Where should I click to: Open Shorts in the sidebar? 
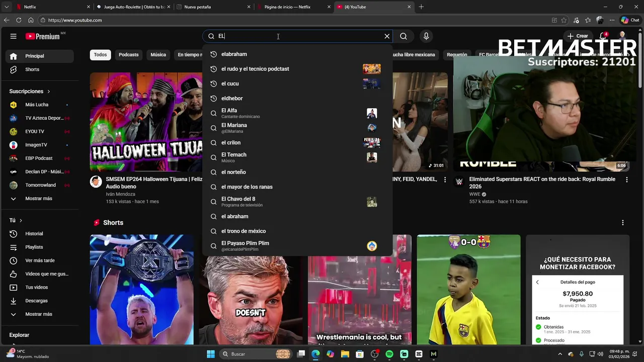click(x=39, y=69)
